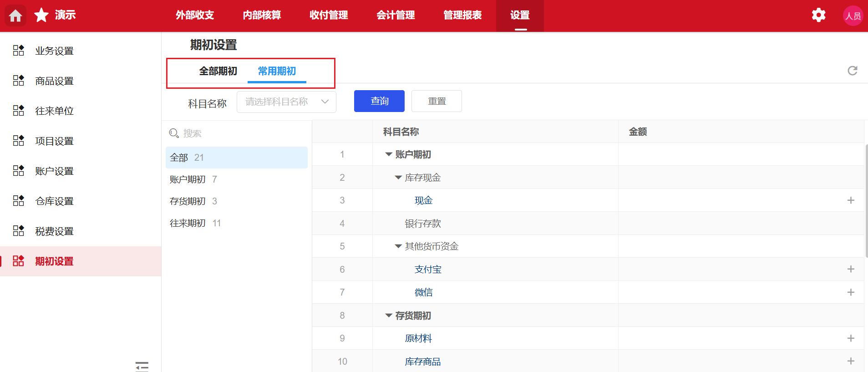Select 往来期初 category in list
Image resolution: width=868 pixels, height=372 pixels.
tap(188, 223)
